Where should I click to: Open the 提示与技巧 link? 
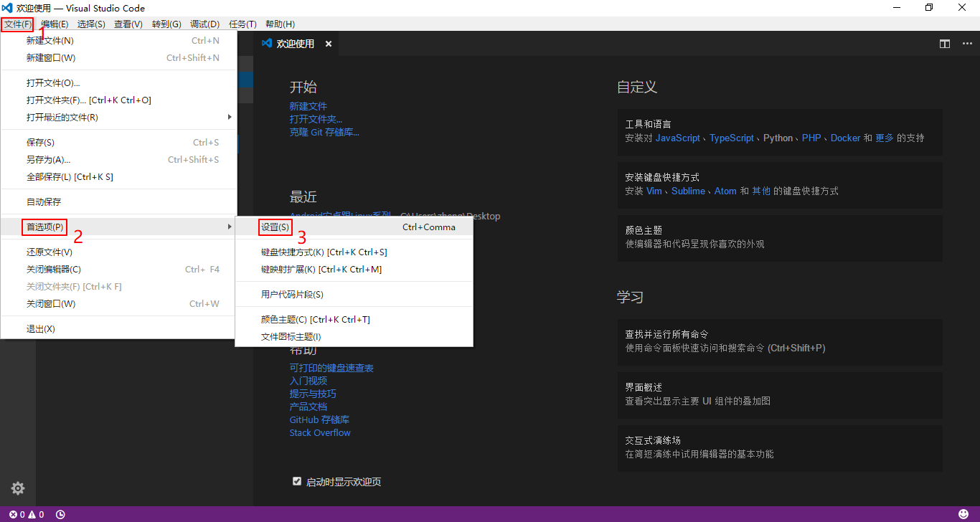[x=313, y=394]
